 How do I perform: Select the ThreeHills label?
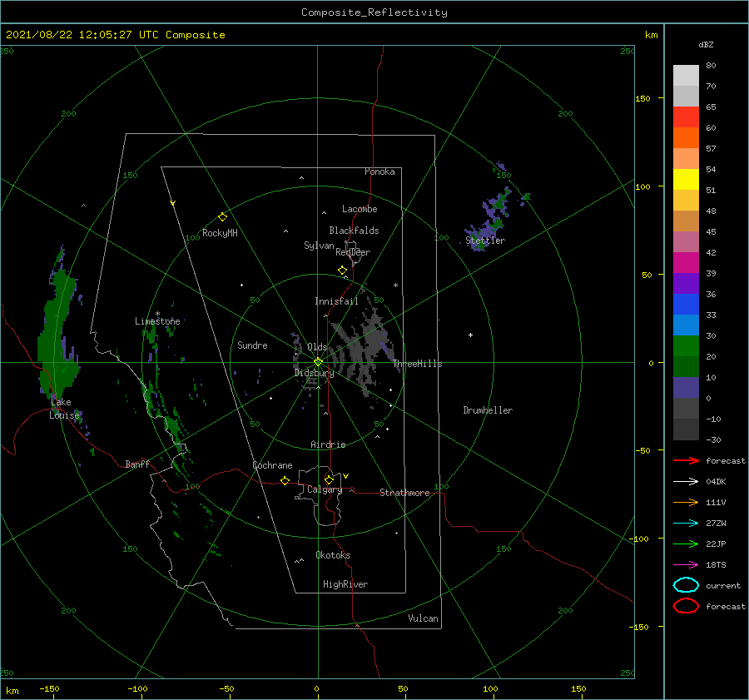coord(418,364)
